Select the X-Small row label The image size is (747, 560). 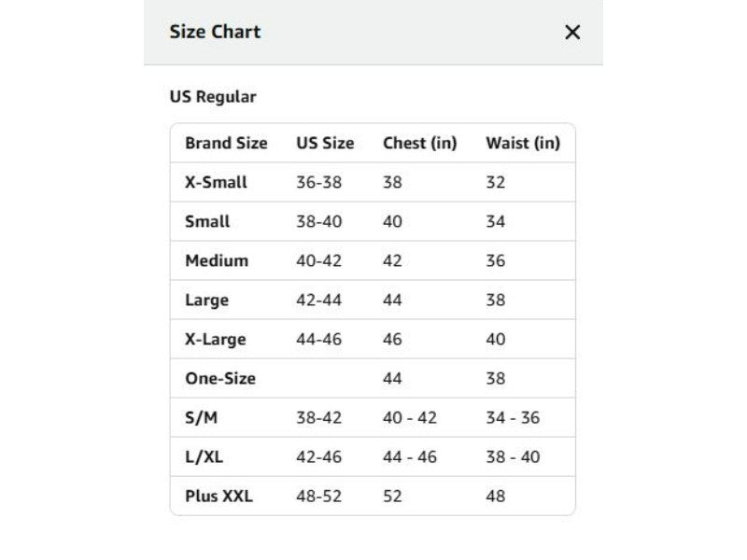pos(216,182)
